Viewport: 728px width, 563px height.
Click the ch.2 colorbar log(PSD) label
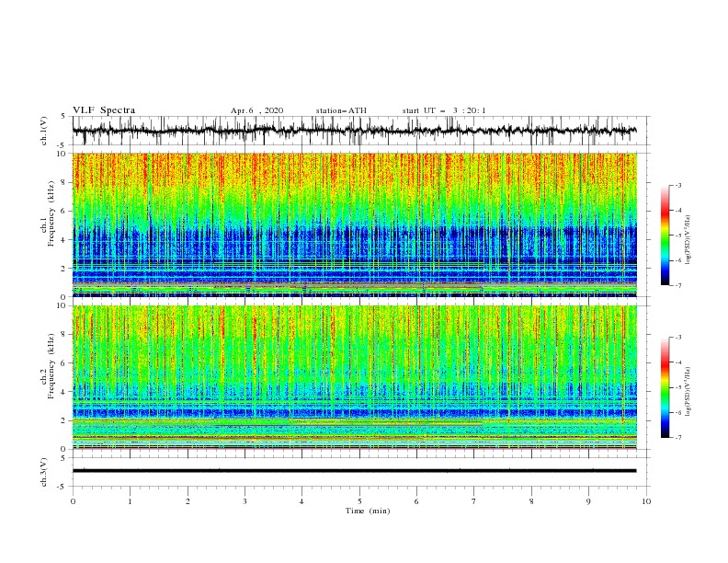click(x=688, y=392)
